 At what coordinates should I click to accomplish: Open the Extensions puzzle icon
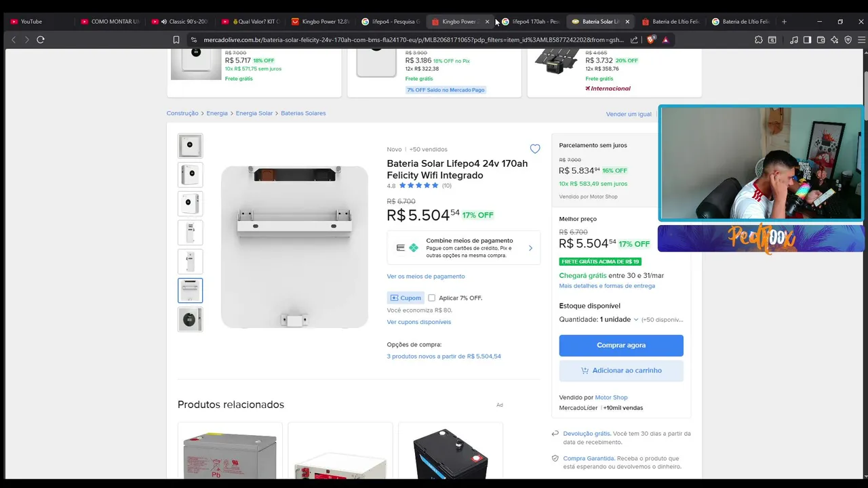[x=758, y=40]
